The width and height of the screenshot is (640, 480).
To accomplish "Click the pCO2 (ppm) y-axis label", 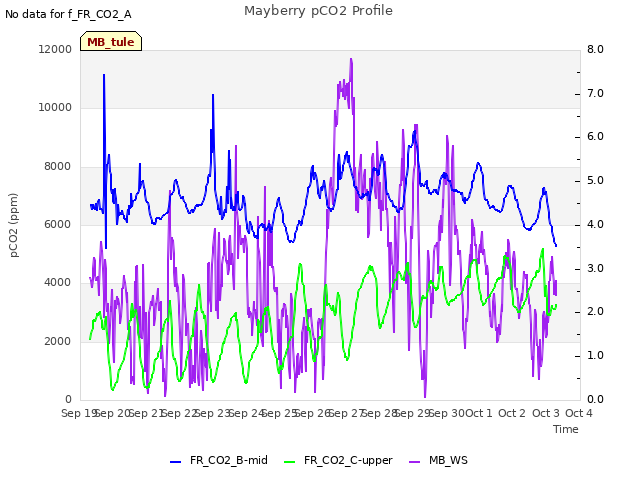I will tap(13, 225).
